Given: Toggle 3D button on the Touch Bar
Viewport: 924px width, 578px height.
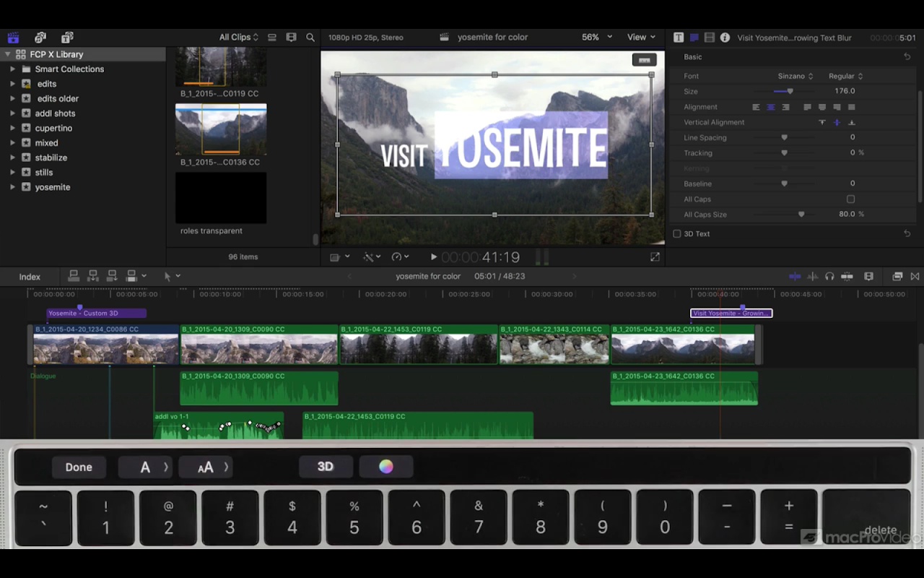Looking at the screenshot, I should click(326, 467).
